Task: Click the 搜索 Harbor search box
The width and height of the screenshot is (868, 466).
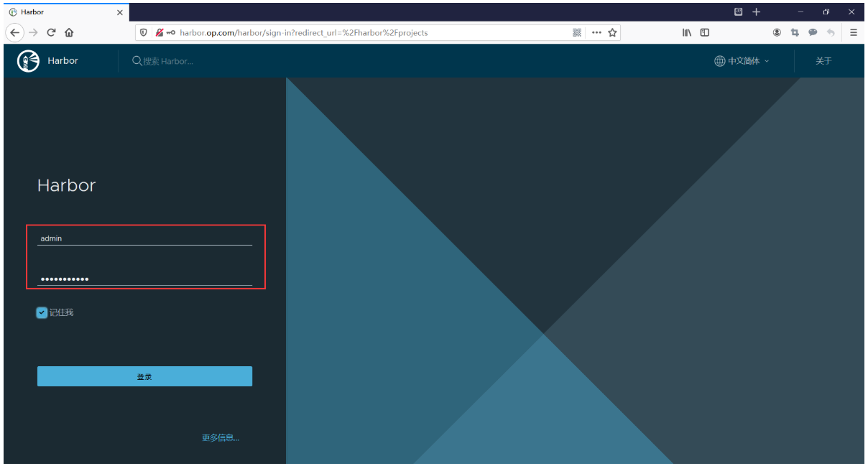Action: (168, 61)
